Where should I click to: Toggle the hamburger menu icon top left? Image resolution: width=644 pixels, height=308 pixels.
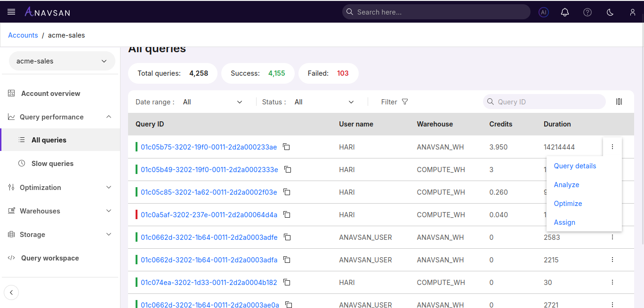(11, 12)
